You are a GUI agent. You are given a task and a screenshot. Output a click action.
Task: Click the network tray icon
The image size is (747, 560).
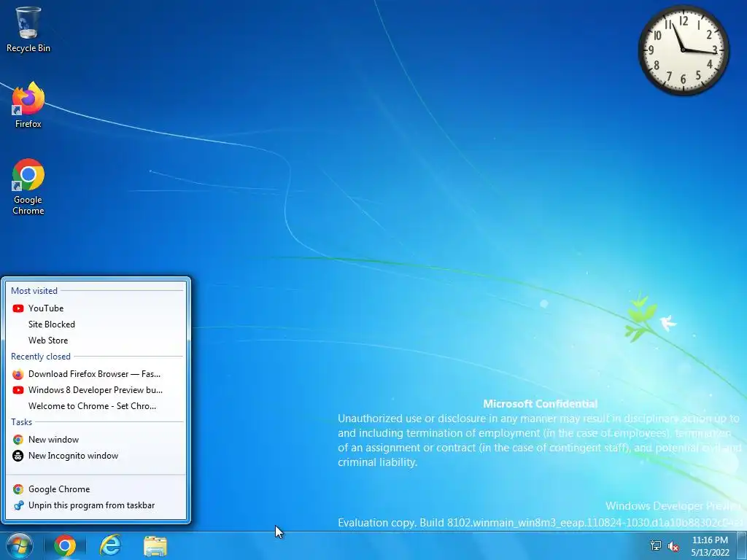656,545
